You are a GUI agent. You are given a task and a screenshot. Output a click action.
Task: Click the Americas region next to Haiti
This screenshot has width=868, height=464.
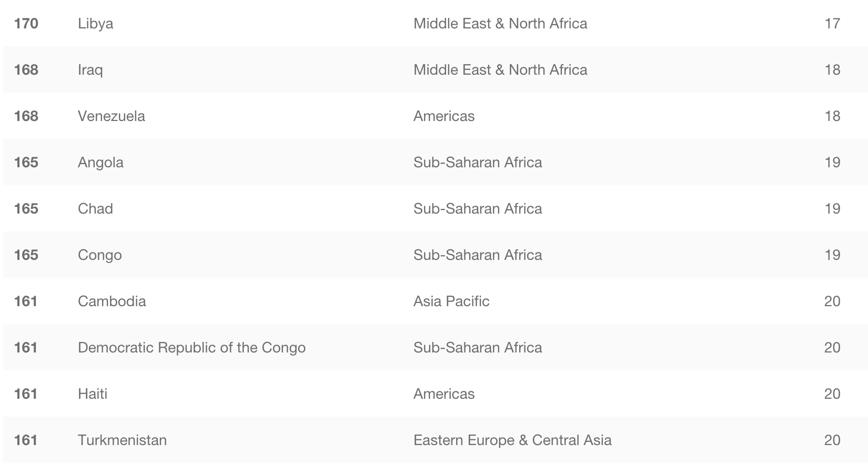[444, 394]
